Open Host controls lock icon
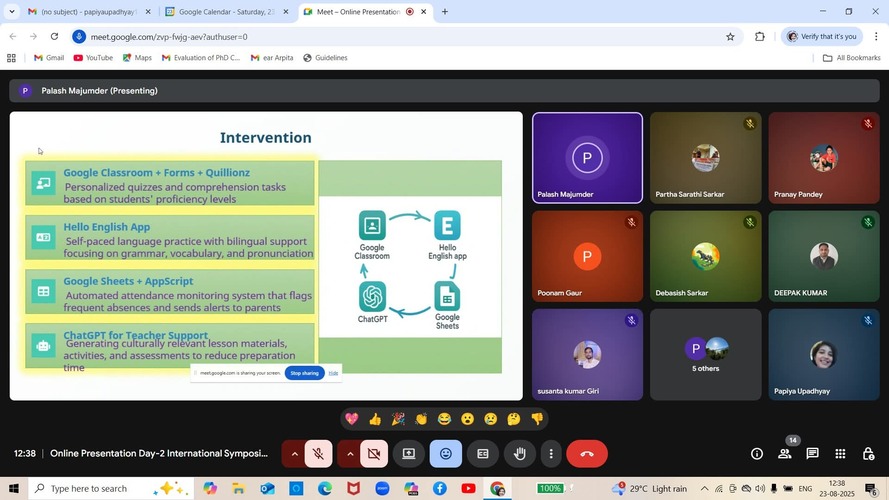This screenshot has height=500, width=889. (x=868, y=454)
